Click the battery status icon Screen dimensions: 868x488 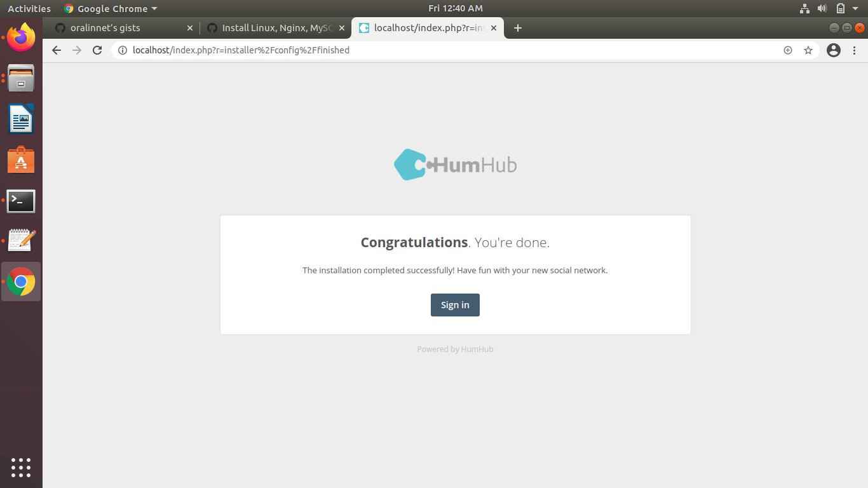click(x=840, y=8)
